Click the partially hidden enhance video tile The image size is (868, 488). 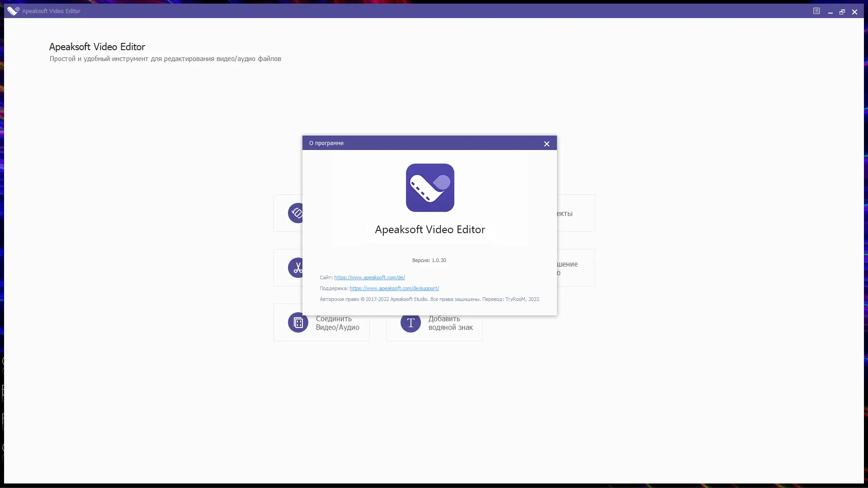click(575, 268)
